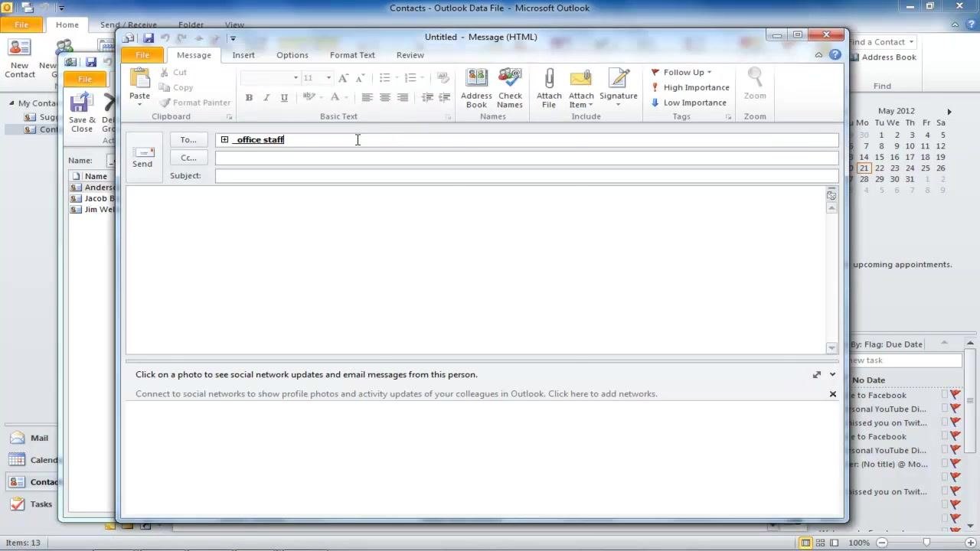Click red flag beside '(No title) @ Mo...' task
Viewport: 980px width, 551px height.
pyautogui.click(x=955, y=464)
